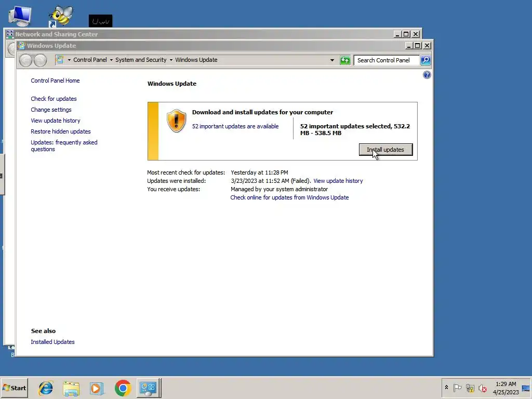
Task: Click the search magnifier icon
Action: coord(425,60)
